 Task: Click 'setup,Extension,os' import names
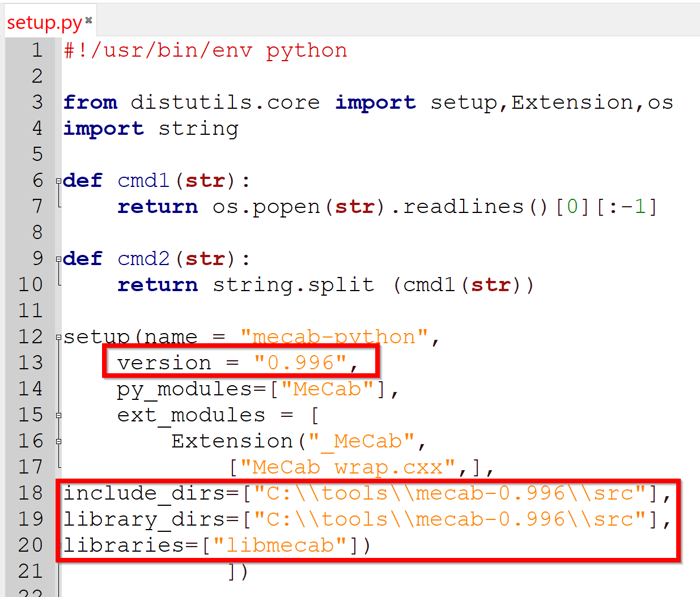point(551,103)
